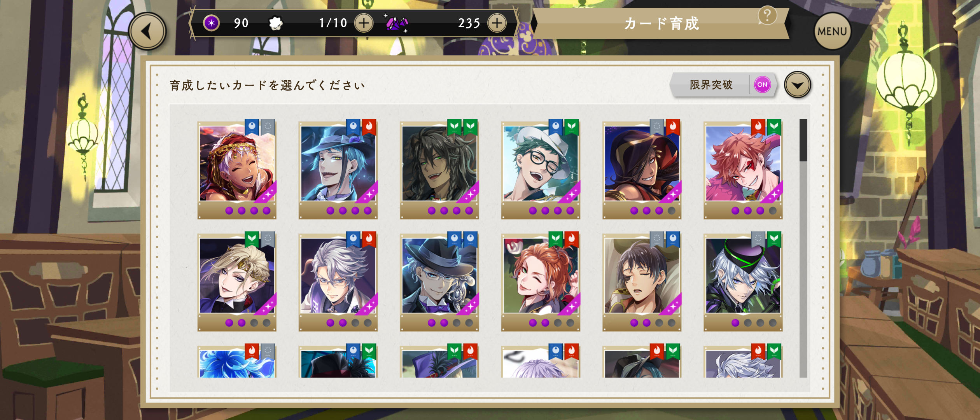Screen dimensions: 980x420
Task: Select the blue-hat sharp-toothed character card
Action: (x=338, y=169)
